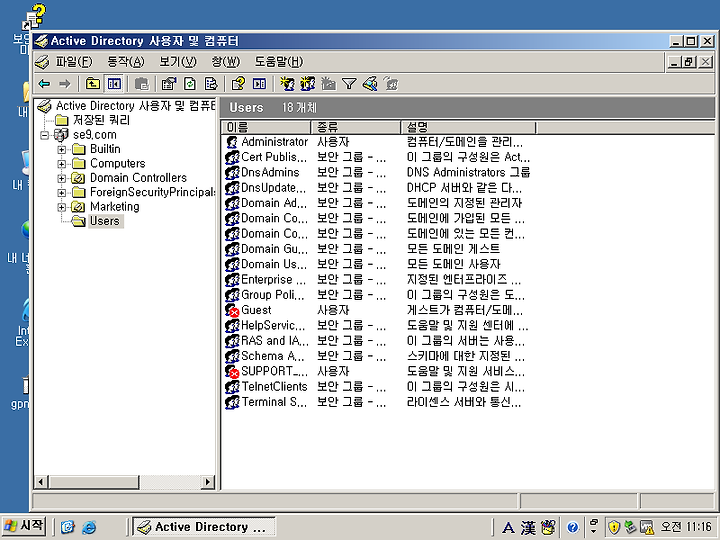
Task: Select the Schema A... list entry
Action: click(273, 356)
